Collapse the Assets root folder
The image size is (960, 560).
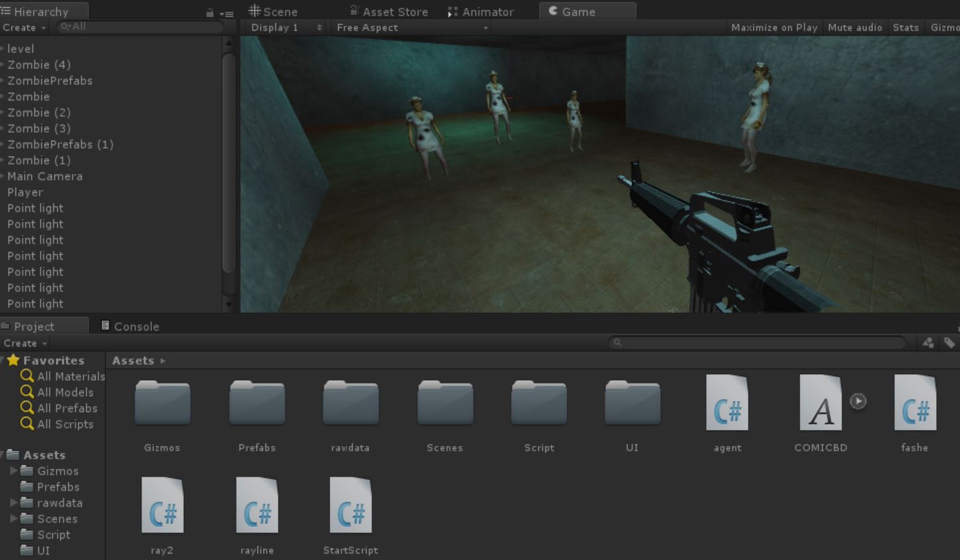tap(3, 455)
